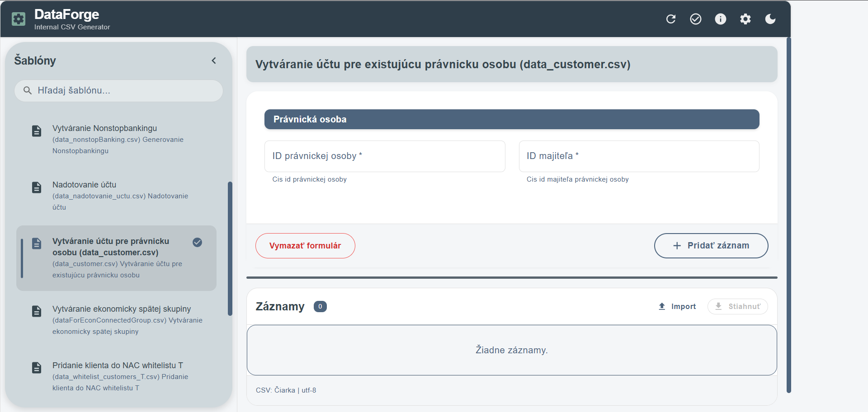This screenshot has height=412, width=868.
Task: Click document icon of Nadotovanie účtu
Action: pos(37,187)
